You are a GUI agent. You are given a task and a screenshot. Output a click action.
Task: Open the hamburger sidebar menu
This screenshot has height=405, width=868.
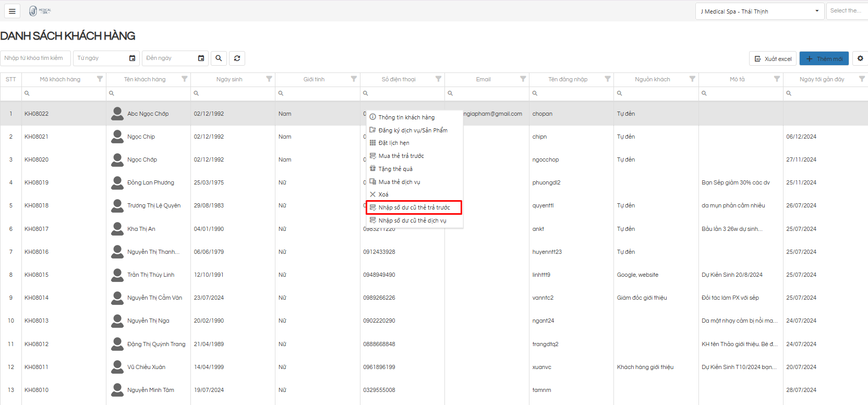point(12,11)
